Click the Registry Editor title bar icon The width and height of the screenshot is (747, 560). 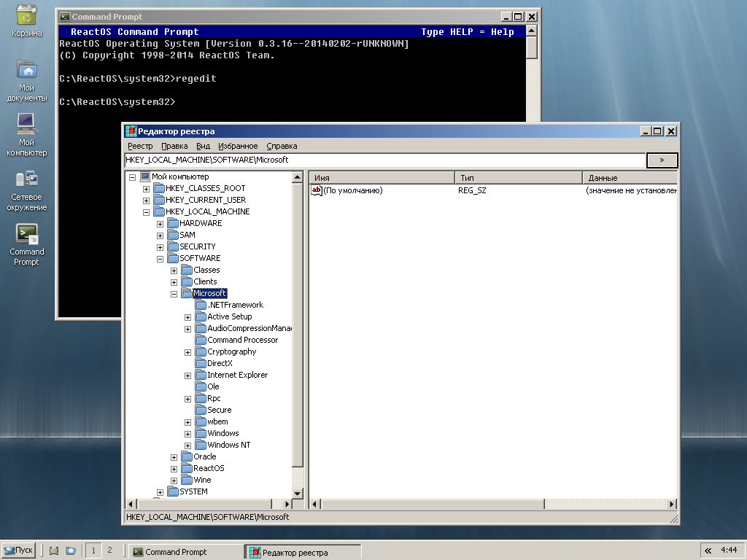pyautogui.click(x=131, y=131)
